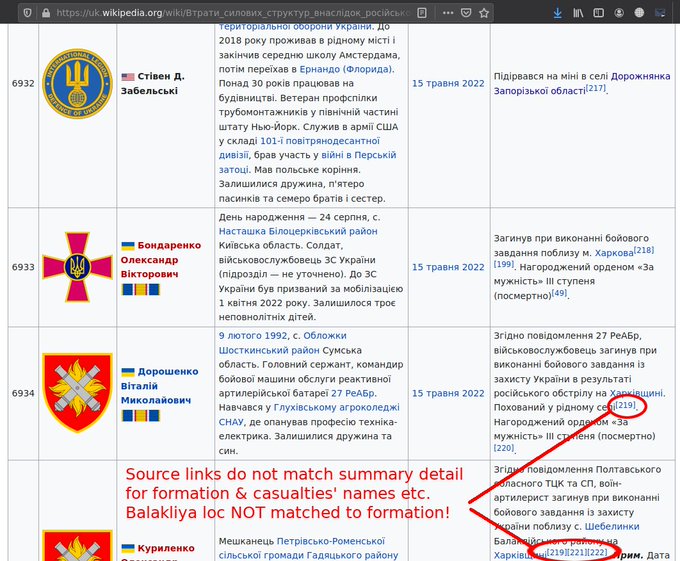Open link Глухівському агроколеджі СНАУ
The image size is (680, 561).
(309, 415)
